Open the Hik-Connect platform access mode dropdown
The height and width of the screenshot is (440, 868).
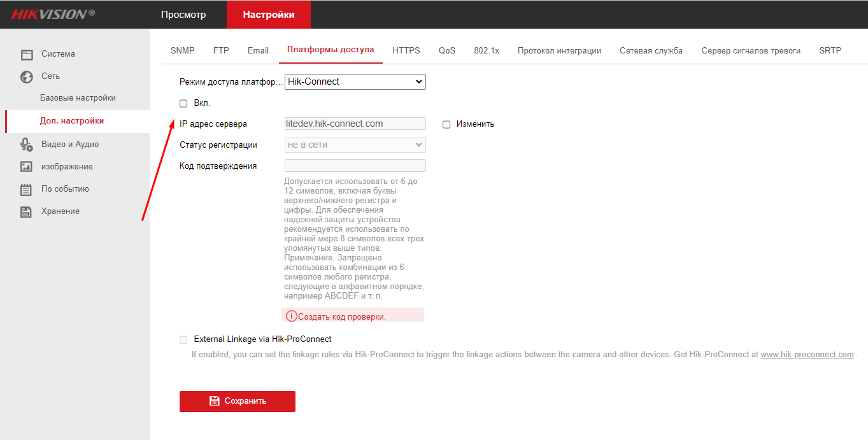355,82
